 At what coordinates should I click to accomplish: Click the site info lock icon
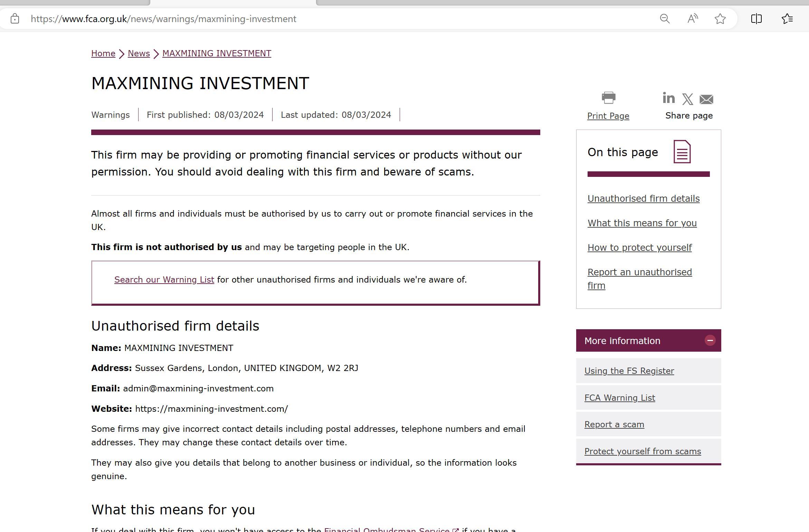[15, 19]
